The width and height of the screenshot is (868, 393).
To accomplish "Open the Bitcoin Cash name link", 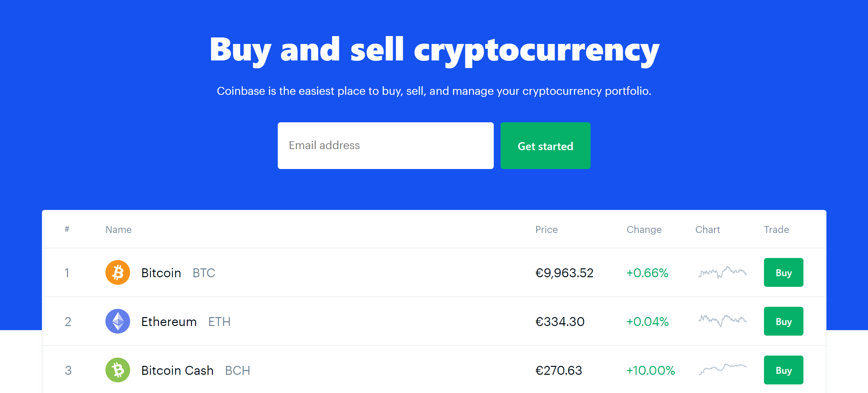I will [x=177, y=370].
